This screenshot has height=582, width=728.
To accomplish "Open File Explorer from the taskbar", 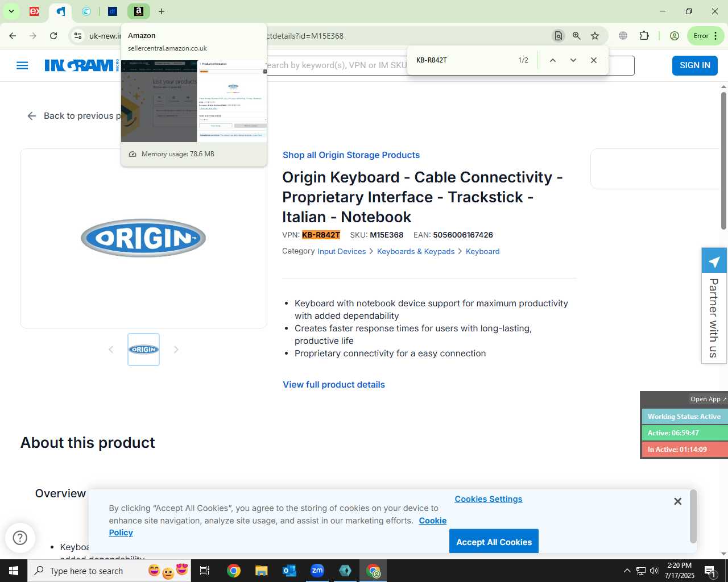I will coord(261,571).
